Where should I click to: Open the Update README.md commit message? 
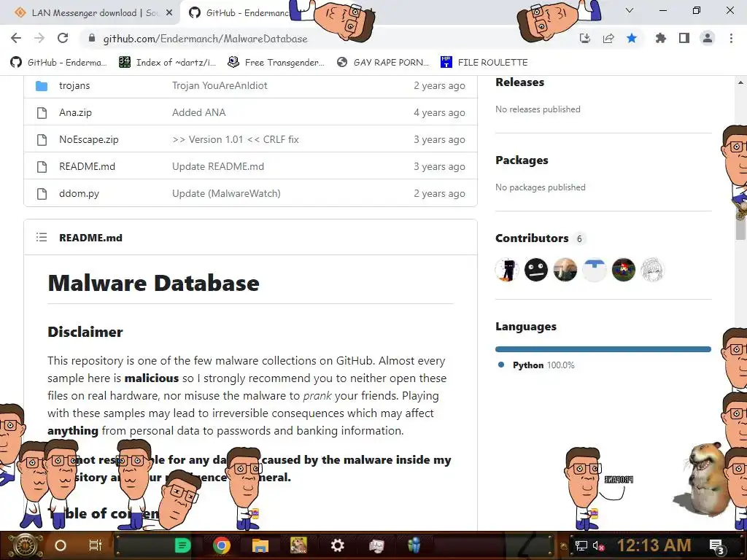tap(217, 167)
